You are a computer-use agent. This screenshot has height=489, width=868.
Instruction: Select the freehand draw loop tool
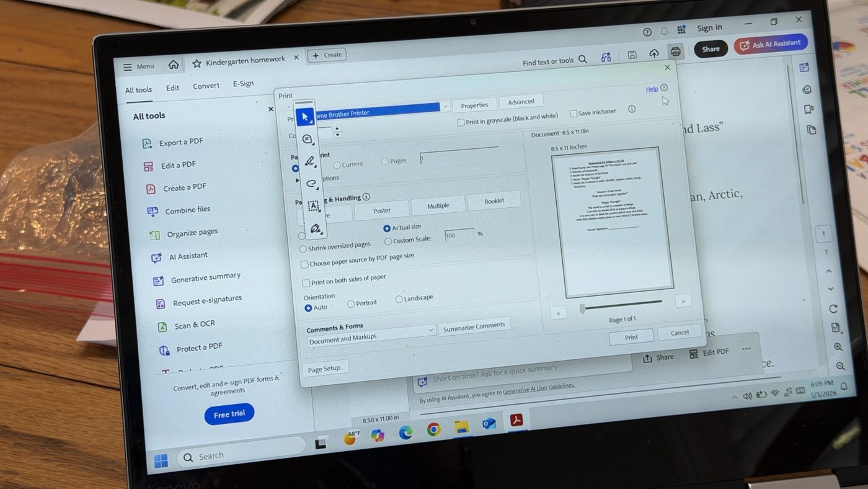coord(311,184)
